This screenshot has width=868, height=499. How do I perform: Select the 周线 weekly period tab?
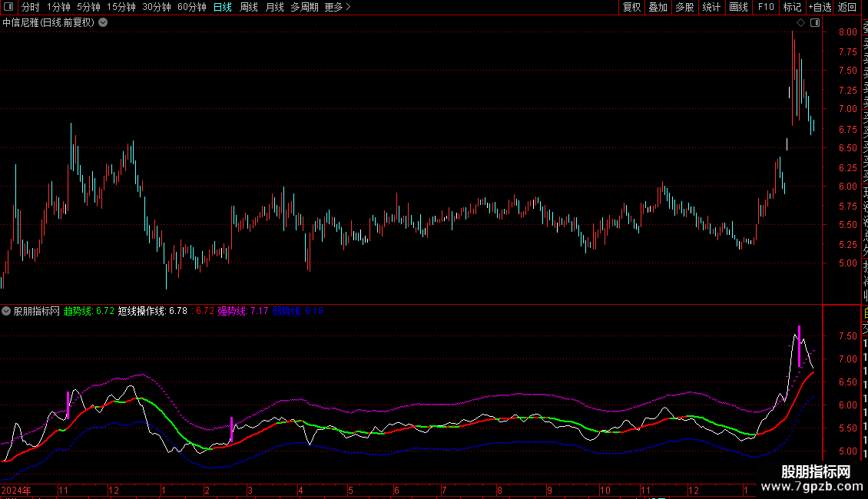click(x=249, y=7)
